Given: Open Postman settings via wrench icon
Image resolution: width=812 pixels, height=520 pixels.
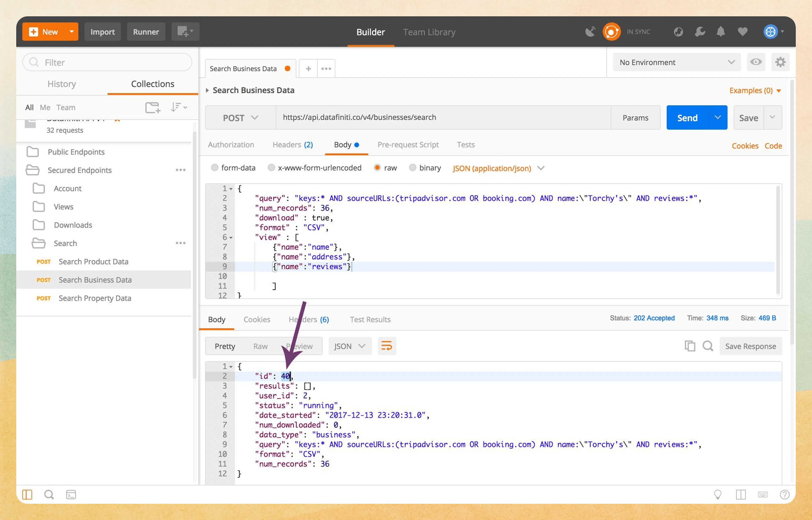Looking at the screenshot, I should click(x=699, y=31).
